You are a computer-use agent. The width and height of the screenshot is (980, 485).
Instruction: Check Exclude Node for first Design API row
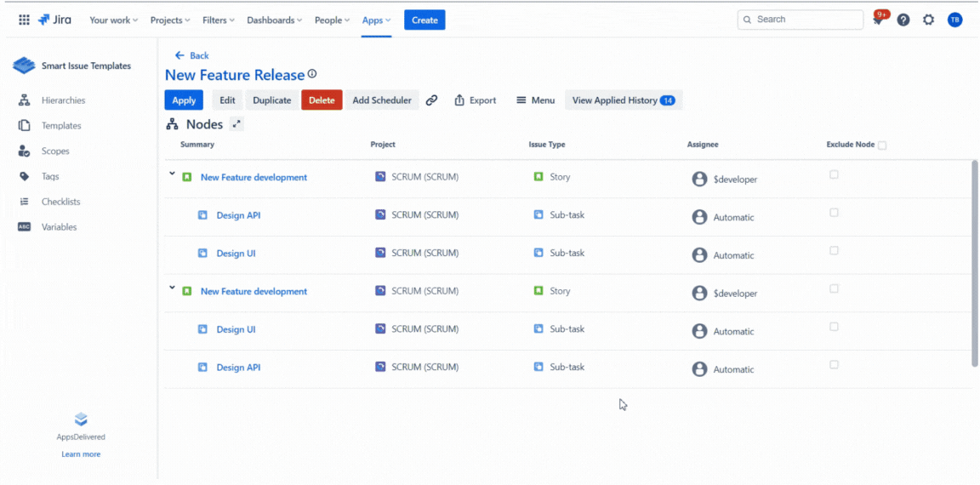(834, 213)
